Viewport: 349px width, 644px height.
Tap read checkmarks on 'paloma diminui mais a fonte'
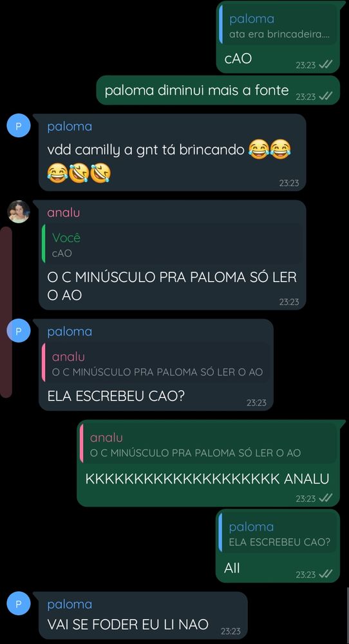[x=326, y=96]
